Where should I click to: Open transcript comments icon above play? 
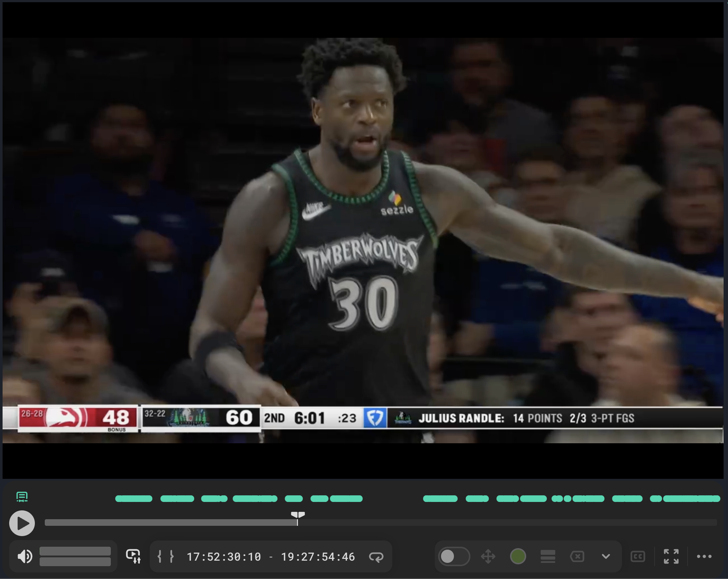tap(22, 497)
